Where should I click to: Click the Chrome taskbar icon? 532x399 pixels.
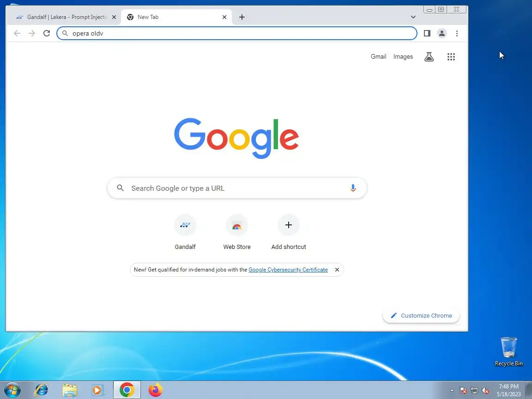pyautogui.click(x=127, y=390)
